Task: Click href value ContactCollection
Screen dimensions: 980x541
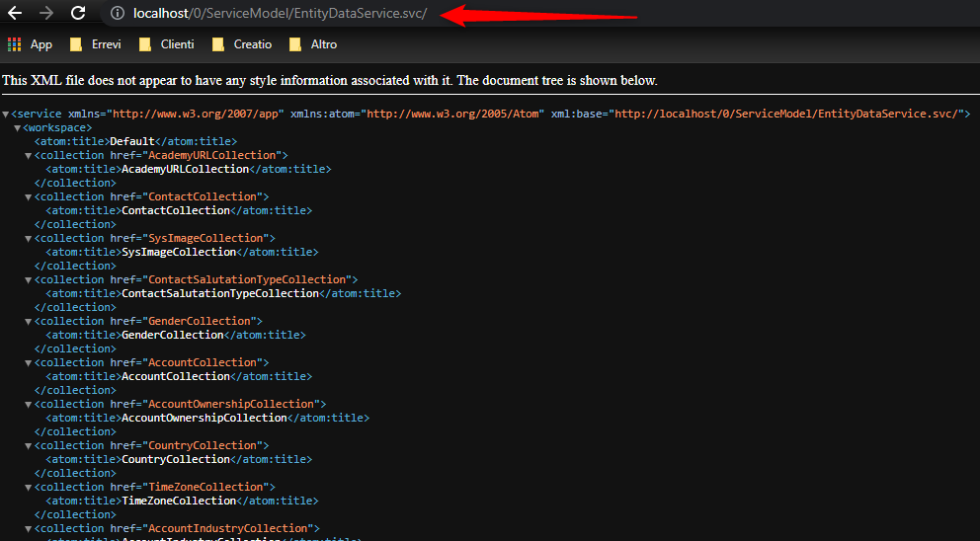Action: pyautogui.click(x=203, y=196)
